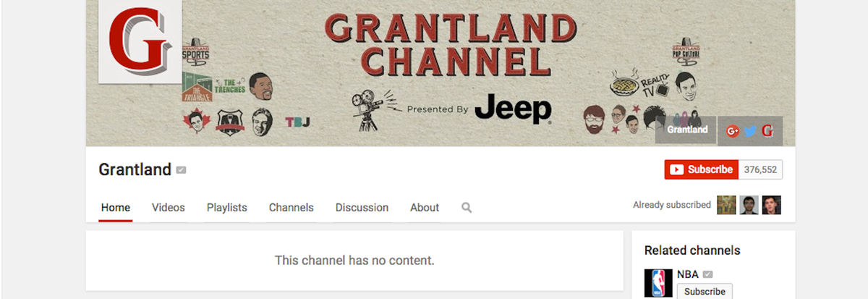
Task: Click the film camera illustration in banner
Action: click(376, 110)
